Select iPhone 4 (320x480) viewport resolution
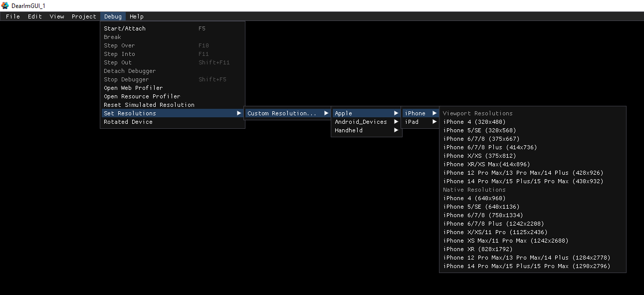 point(475,122)
